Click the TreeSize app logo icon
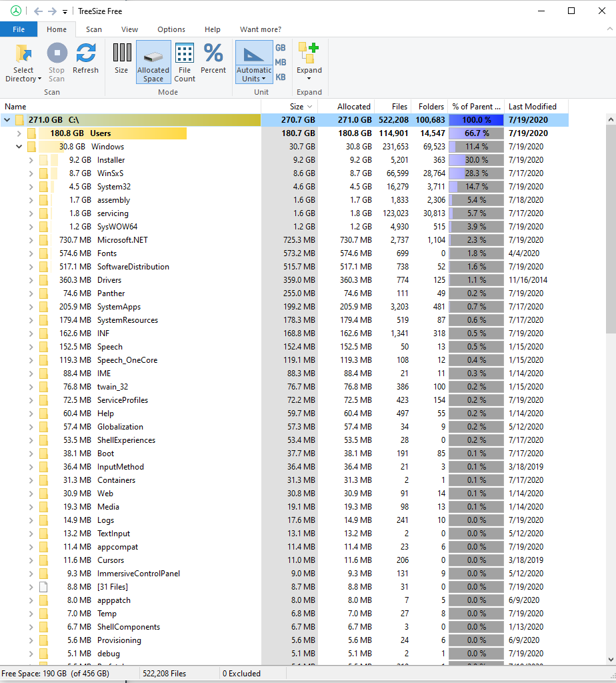The height and width of the screenshot is (683, 616). 16,11
